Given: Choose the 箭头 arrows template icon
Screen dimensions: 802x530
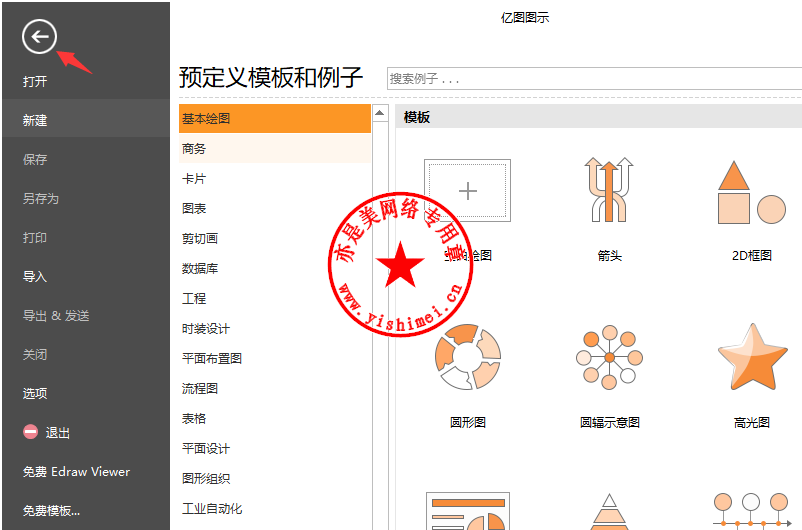Looking at the screenshot, I should (x=609, y=189).
